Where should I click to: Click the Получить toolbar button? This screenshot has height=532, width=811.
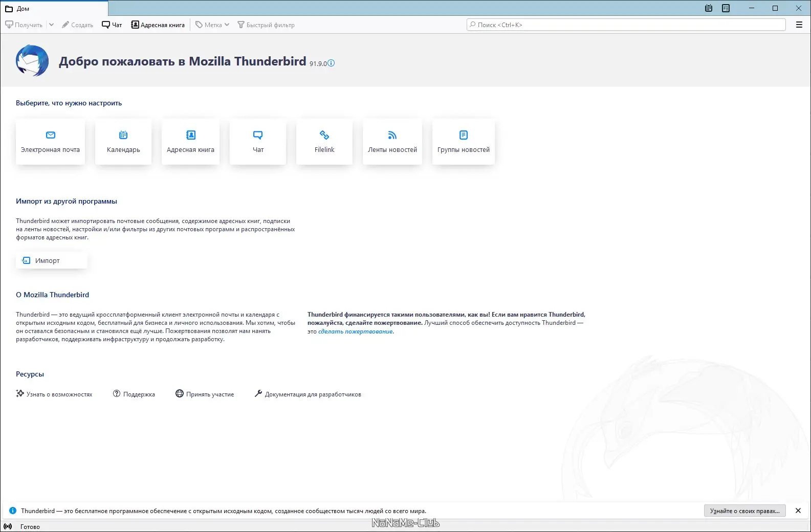click(x=24, y=25)
